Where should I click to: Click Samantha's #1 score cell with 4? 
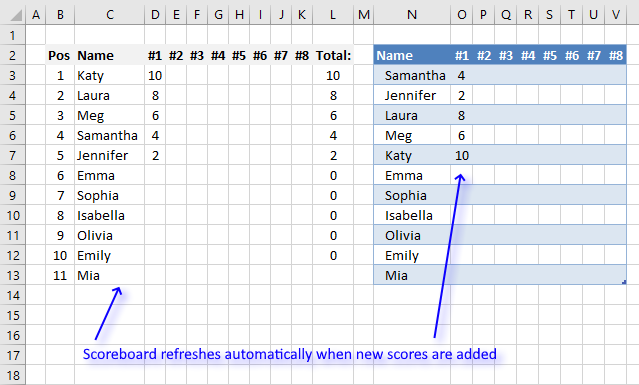click(461, 75)
